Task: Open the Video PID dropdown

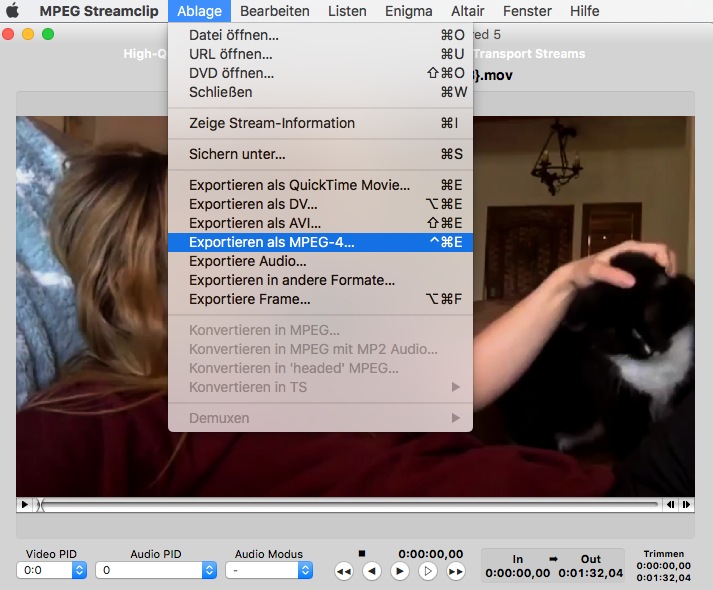Action: (x=51, y=570)
